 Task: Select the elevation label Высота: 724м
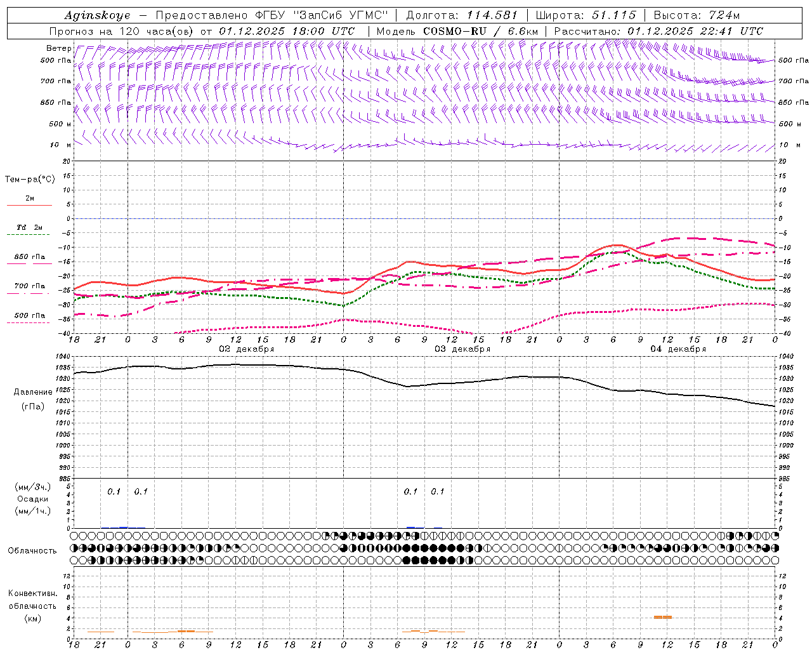[697, 15]
